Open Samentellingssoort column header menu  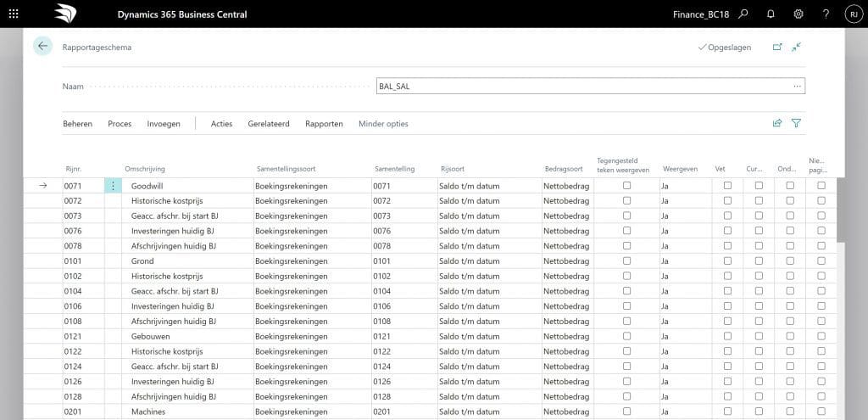[x=287, y=169]
